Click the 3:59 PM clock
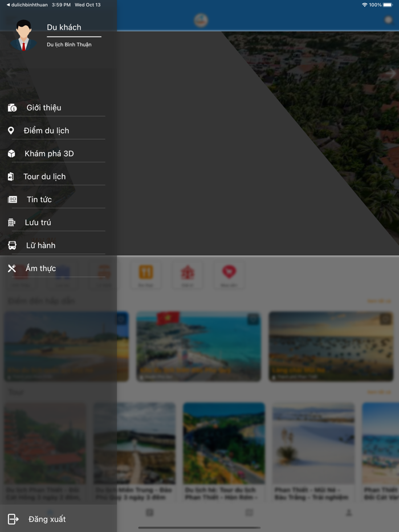The height and width of the screenshot is (532, 399). 61,5
